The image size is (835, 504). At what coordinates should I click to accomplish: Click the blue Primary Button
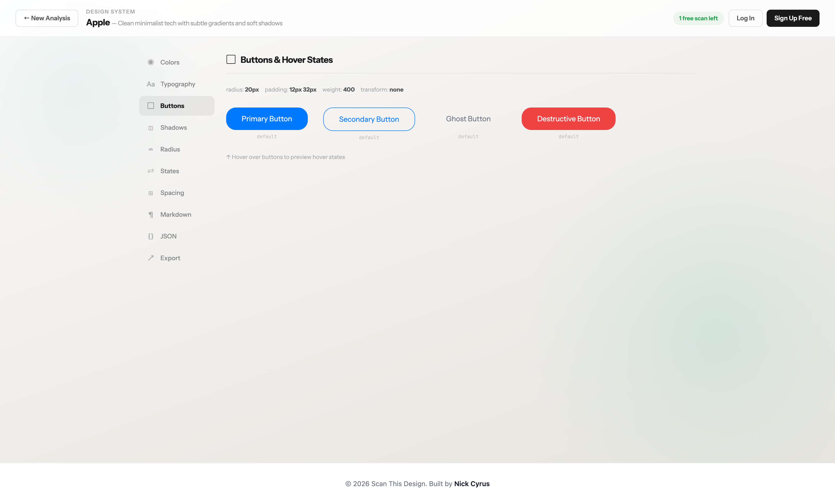coord(267,119)
